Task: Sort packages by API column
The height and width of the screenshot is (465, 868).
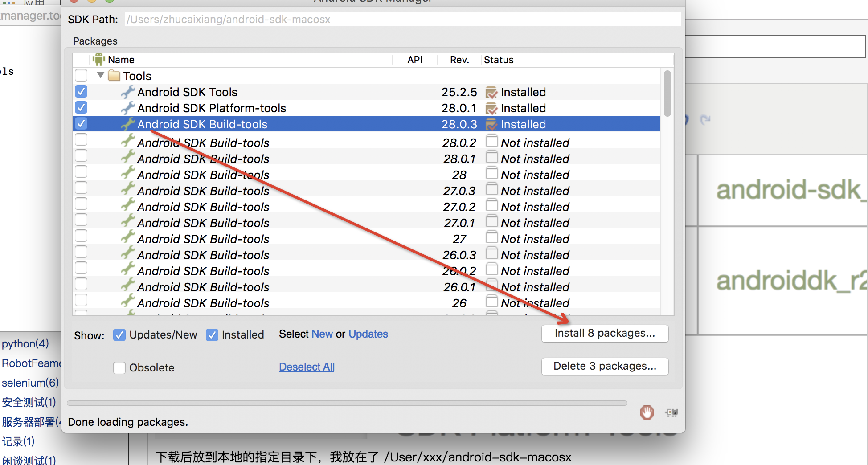Action: (415, 60)
